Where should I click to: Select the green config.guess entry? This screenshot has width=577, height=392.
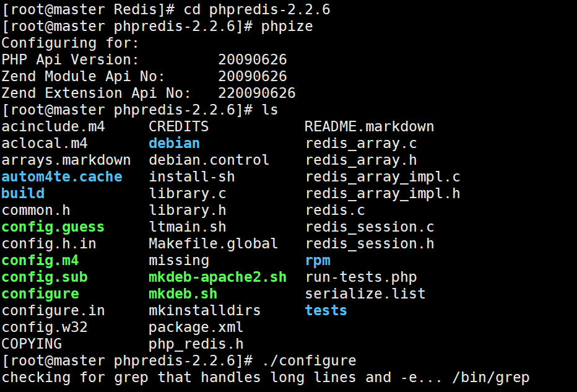click(x=53, y=227)
